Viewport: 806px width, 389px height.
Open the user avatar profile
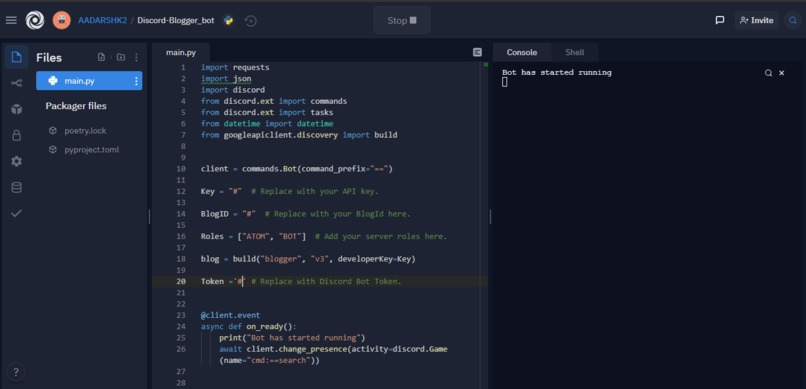pyautogui.click(x=62, y=21)
